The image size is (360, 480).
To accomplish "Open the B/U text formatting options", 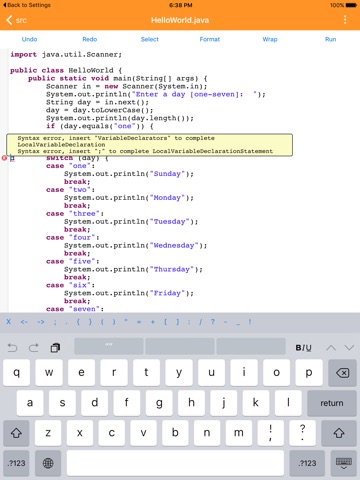I will coord(303,348).
